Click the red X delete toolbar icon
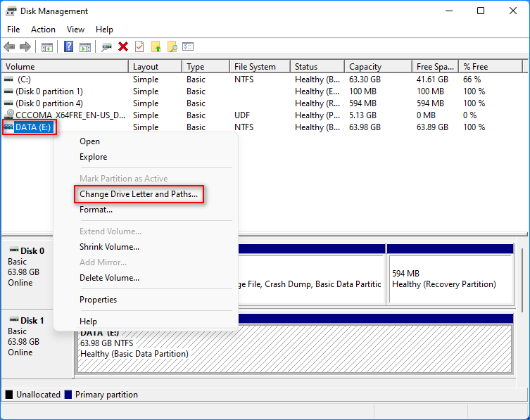This screenshot has width=530, height=420. tap(123, 47)
